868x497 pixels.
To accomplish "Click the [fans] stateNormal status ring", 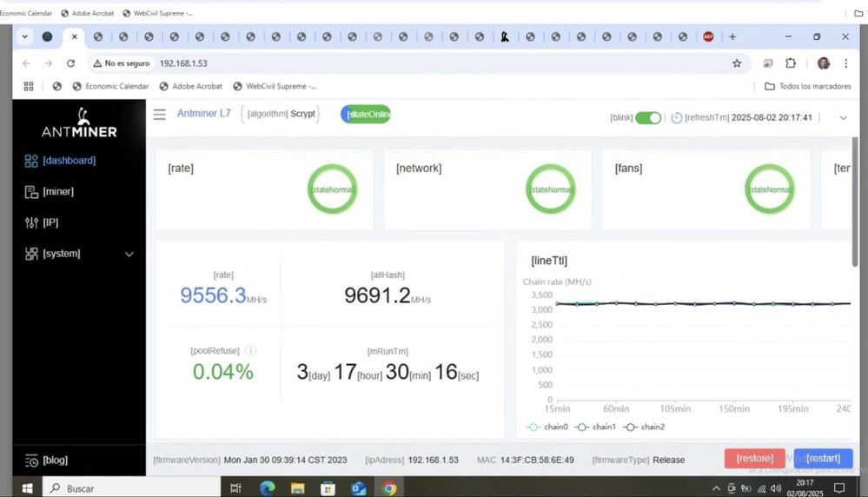I will 769,189.
